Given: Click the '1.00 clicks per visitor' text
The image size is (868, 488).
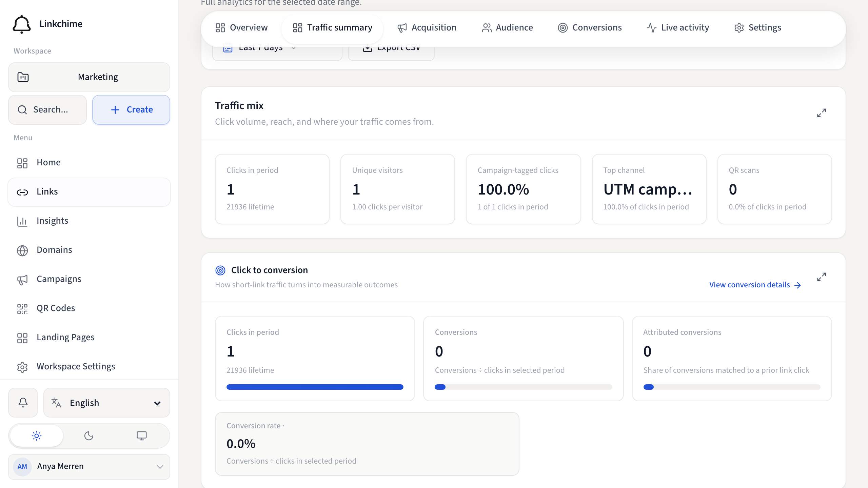Looking at the screenshot, I should coord(387,207).
